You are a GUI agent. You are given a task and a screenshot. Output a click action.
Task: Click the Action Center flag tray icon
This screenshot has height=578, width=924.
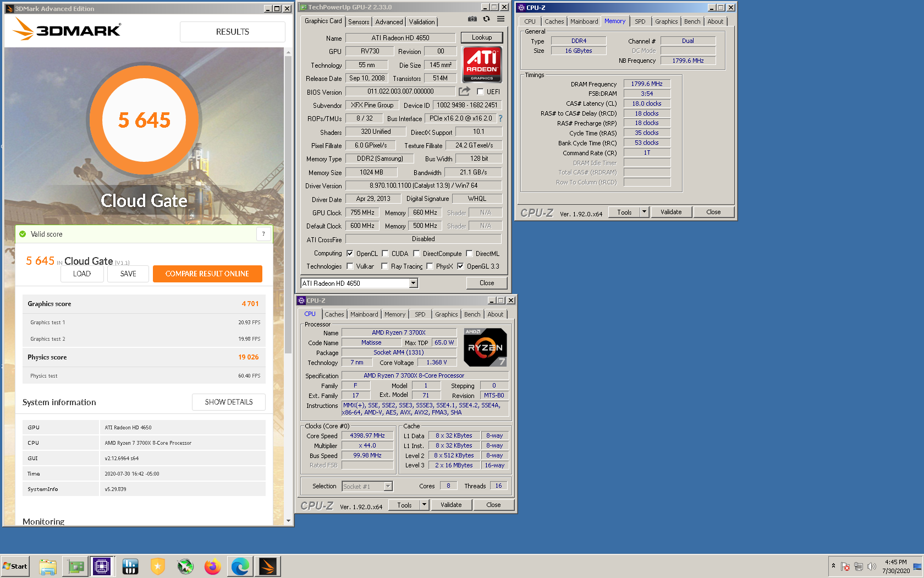click(845, 566)
